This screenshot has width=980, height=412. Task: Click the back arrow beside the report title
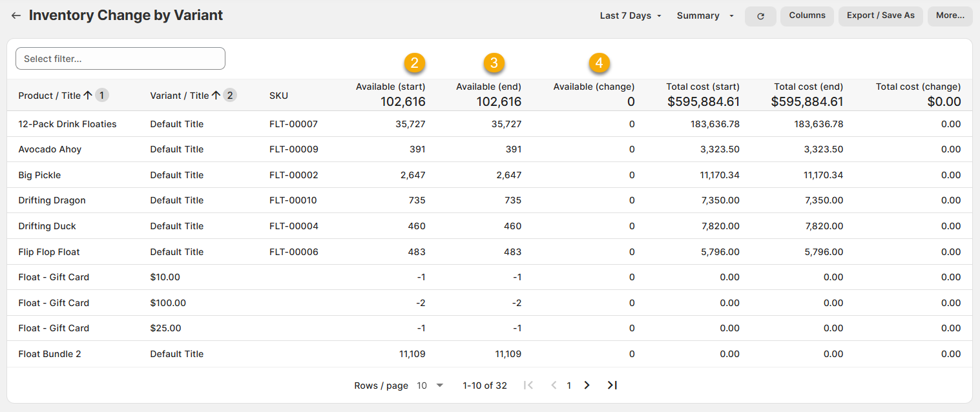pos(16,15)
